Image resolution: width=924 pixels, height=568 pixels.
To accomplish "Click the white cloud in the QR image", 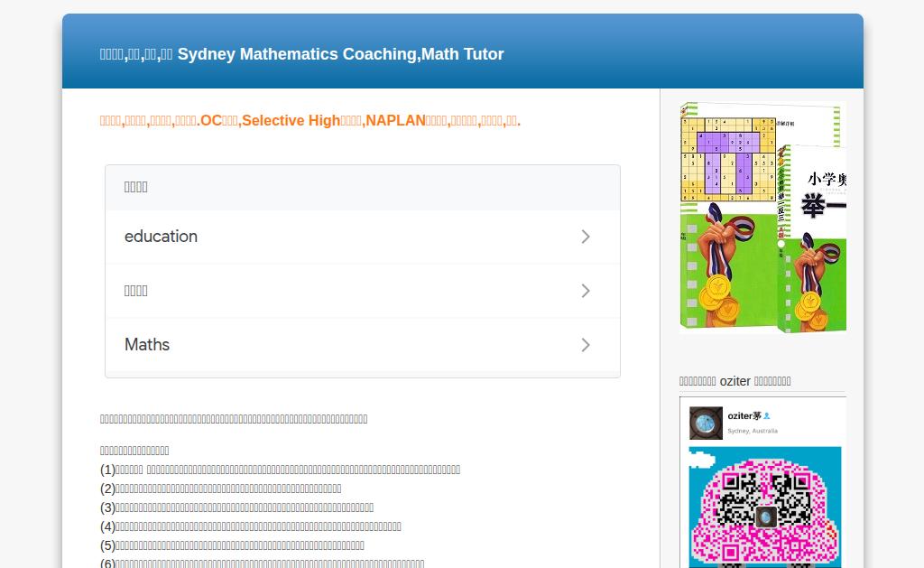I will click(701, 459).
